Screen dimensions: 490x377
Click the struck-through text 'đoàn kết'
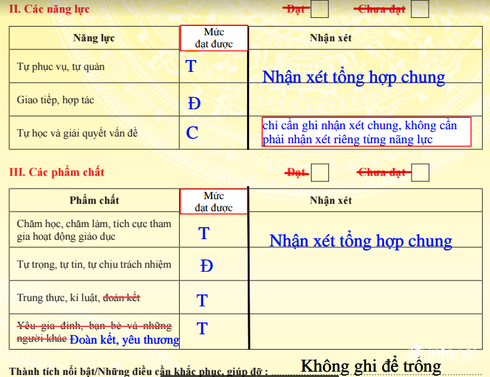[x=122, y=297]
